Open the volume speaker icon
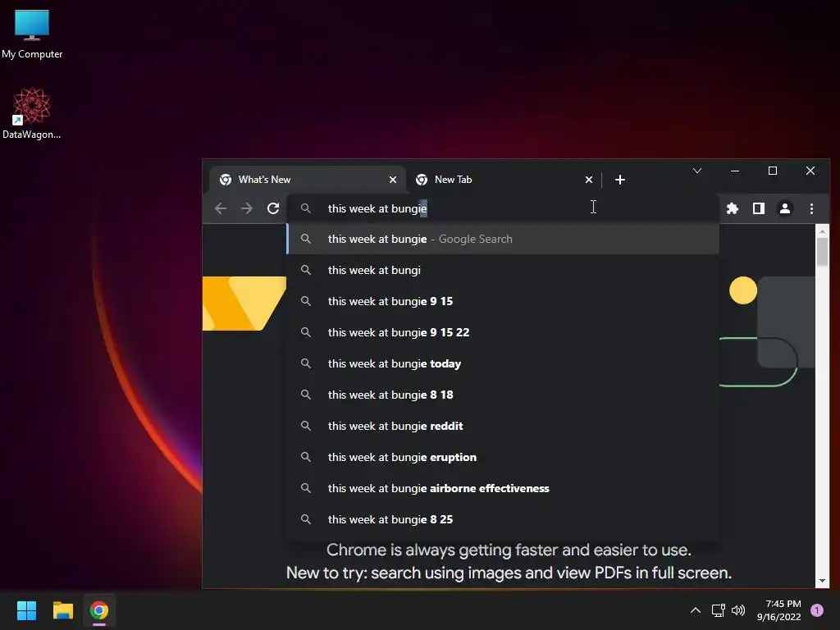 click(x=738, y=610)
